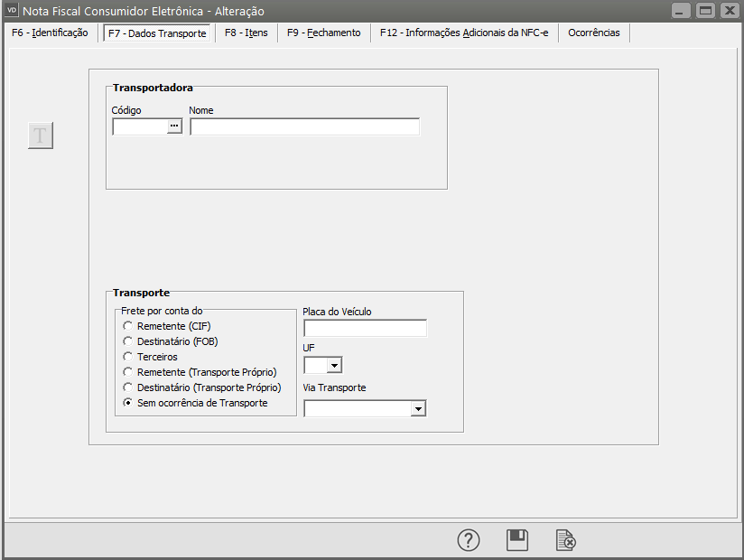
Task: Open the F8 - Itens tab
Action: [x=246, y=33]
